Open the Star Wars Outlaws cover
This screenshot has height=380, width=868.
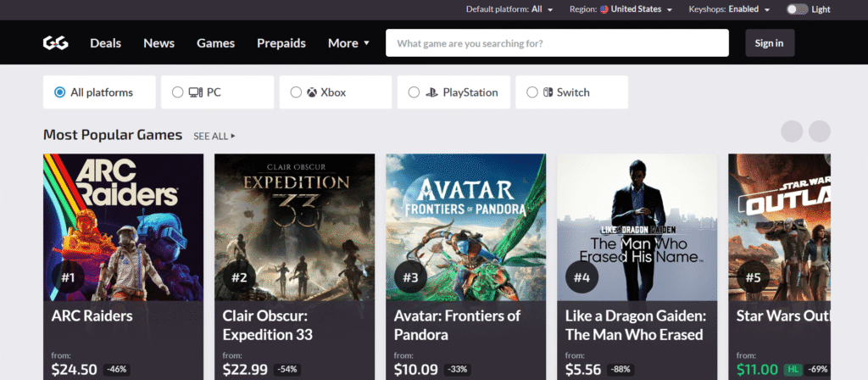pos(780,227)
